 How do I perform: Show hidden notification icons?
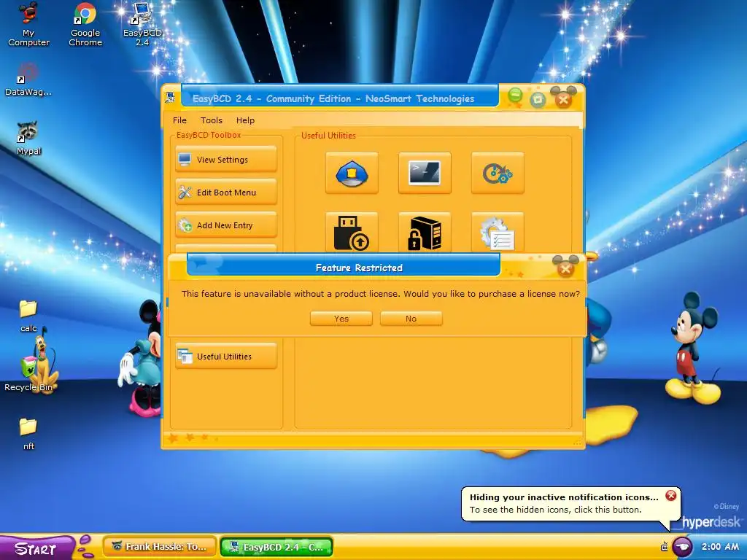point(682,546)
